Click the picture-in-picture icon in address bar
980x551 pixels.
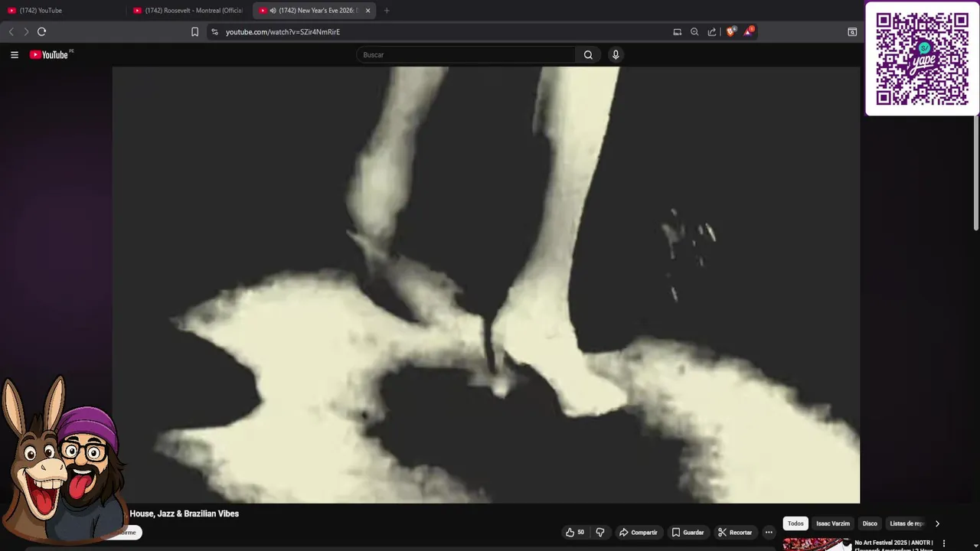677,31
